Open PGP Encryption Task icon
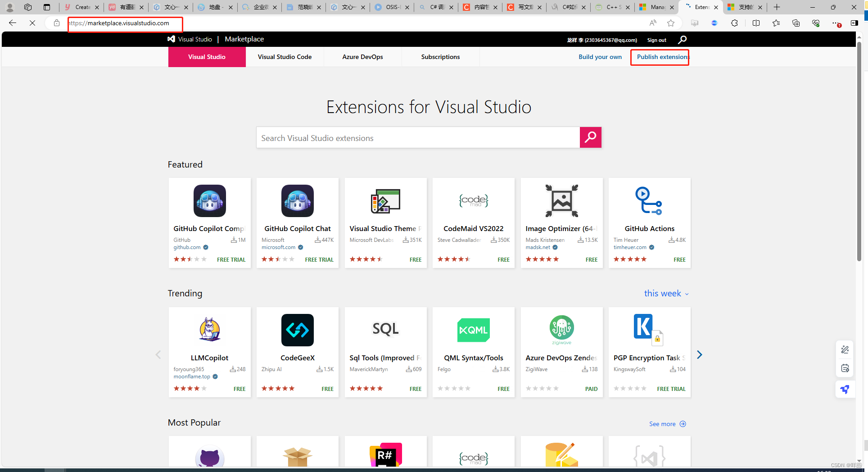Screen dimensions: 868x472 click(x=649, y=330)
